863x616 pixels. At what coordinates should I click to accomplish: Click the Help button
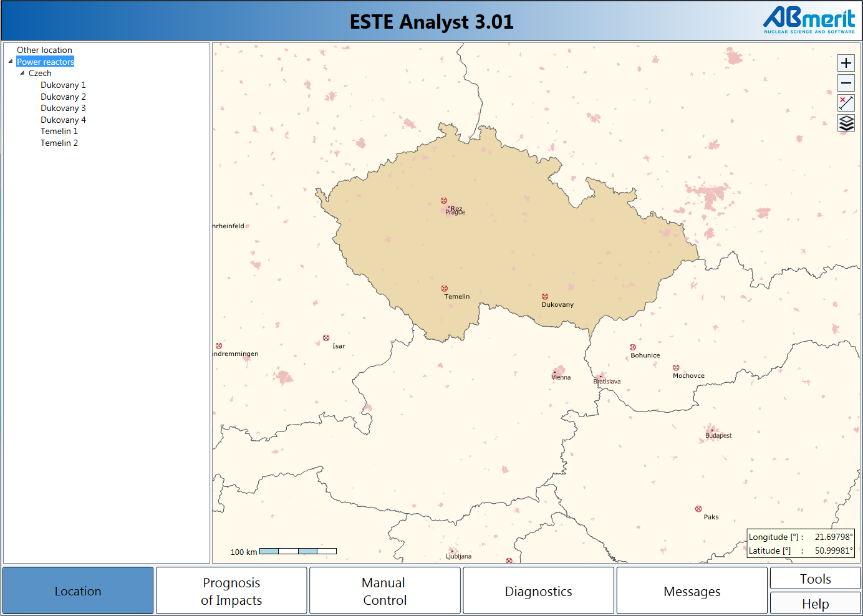[x=816, y=604]
